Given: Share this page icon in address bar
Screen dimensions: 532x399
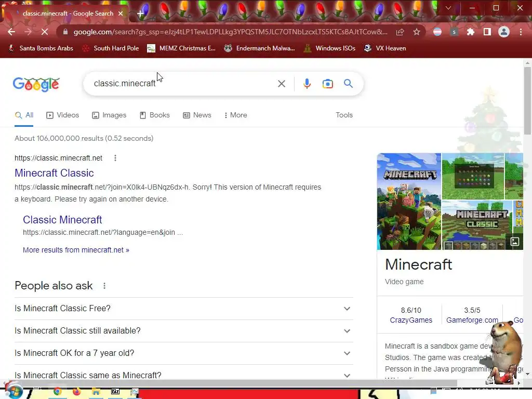Looking at the screenshot, I should pos(400,32).
